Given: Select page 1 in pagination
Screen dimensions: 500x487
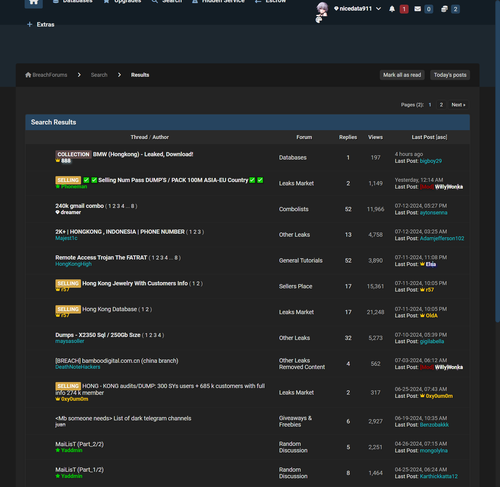Looking at the screenshot, I should [430, 105].
